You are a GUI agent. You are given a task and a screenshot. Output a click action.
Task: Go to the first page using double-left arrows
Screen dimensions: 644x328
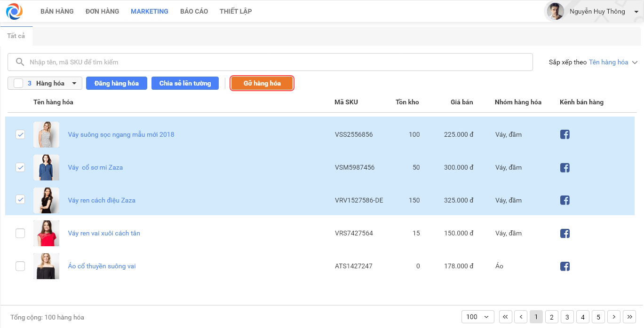point(505,317)
